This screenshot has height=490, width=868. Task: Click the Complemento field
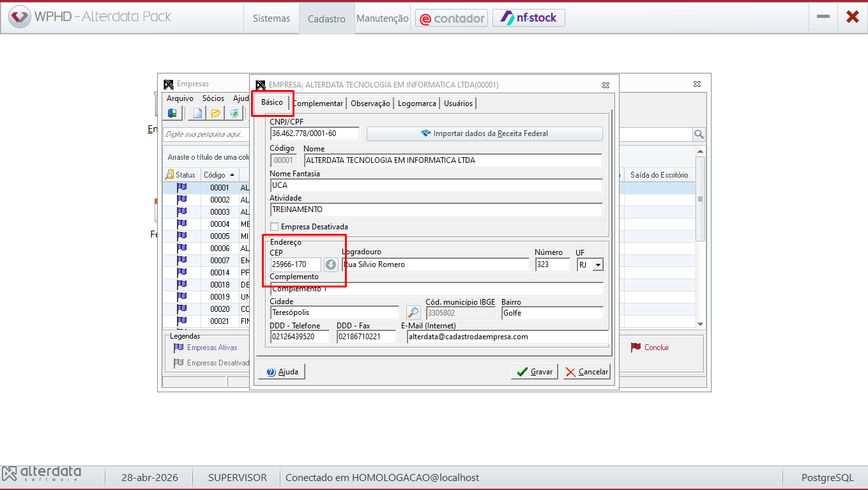[436, 289]
